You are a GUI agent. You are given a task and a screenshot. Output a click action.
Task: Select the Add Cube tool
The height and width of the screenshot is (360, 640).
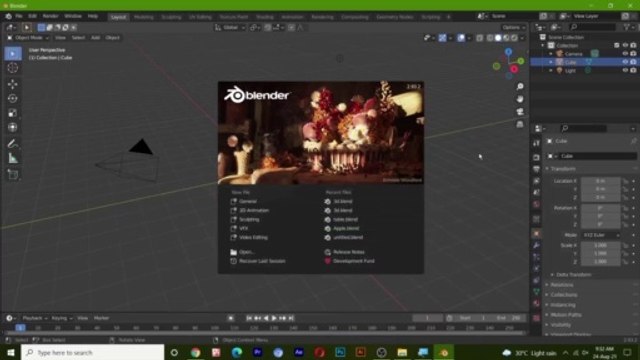[x=13, y=175]
